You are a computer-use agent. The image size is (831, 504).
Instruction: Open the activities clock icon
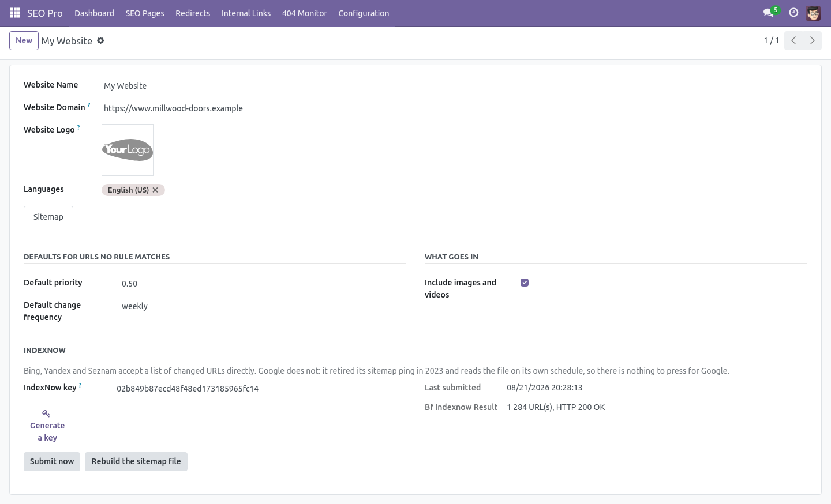tap(793, 13)
